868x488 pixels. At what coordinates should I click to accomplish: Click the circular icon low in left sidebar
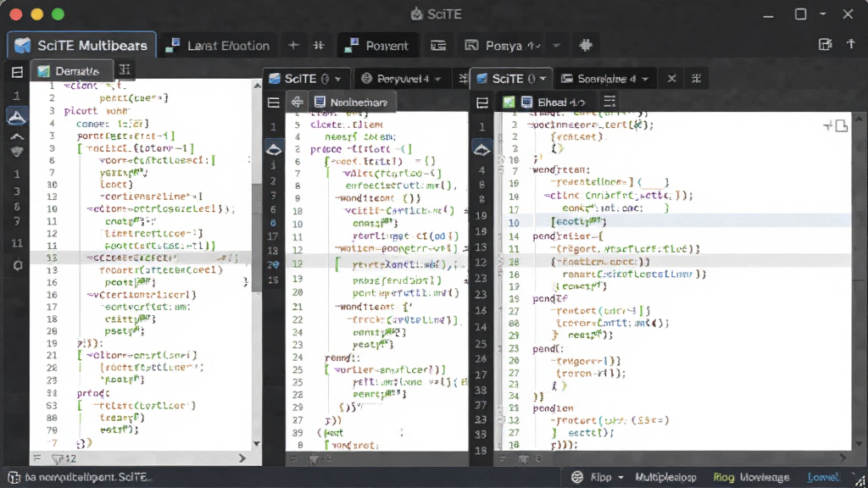[x=17, y=265]
